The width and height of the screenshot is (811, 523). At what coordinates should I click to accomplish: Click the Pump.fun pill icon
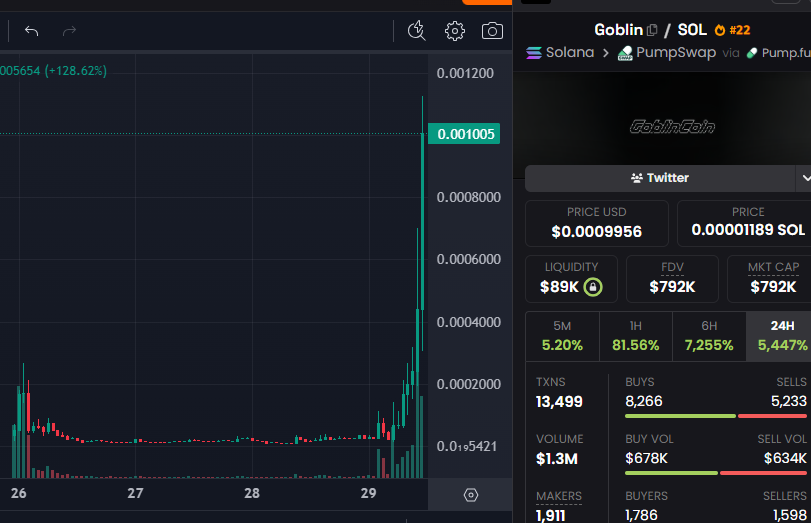pyautogui.click(x=752, y=53)
